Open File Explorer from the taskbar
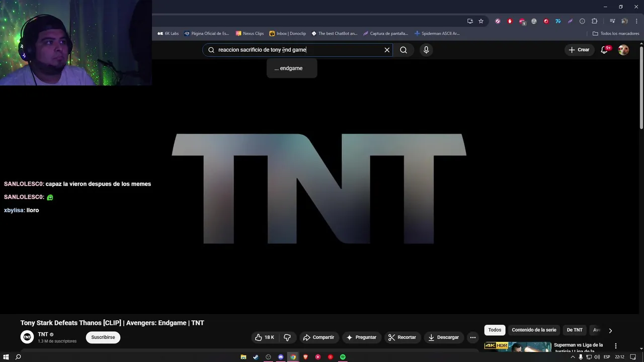The image size is (644, 362). click(244, 357)
